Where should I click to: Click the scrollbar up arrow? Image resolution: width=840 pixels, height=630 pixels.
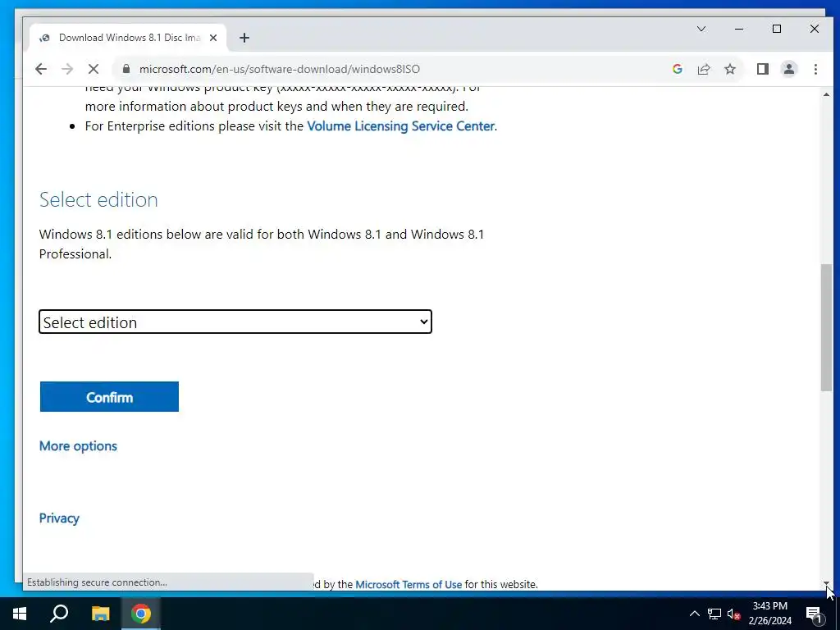(x=826, y=94)
